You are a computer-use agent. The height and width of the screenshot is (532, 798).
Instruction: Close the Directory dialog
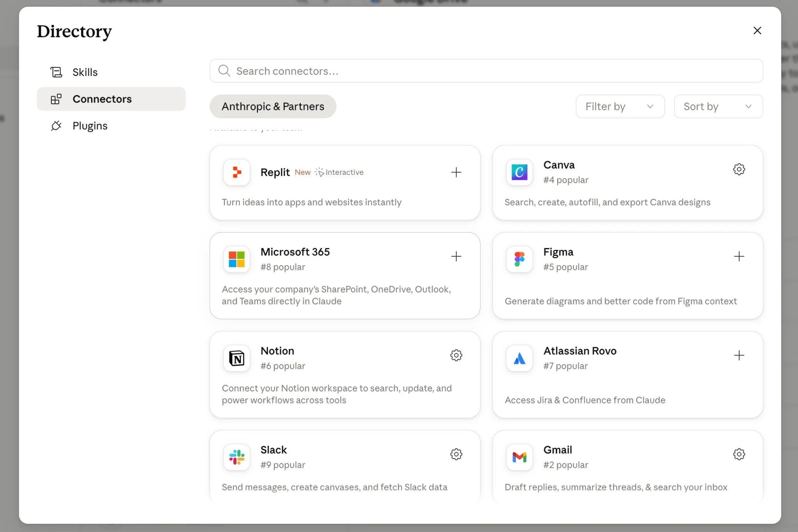pos(757,30)
